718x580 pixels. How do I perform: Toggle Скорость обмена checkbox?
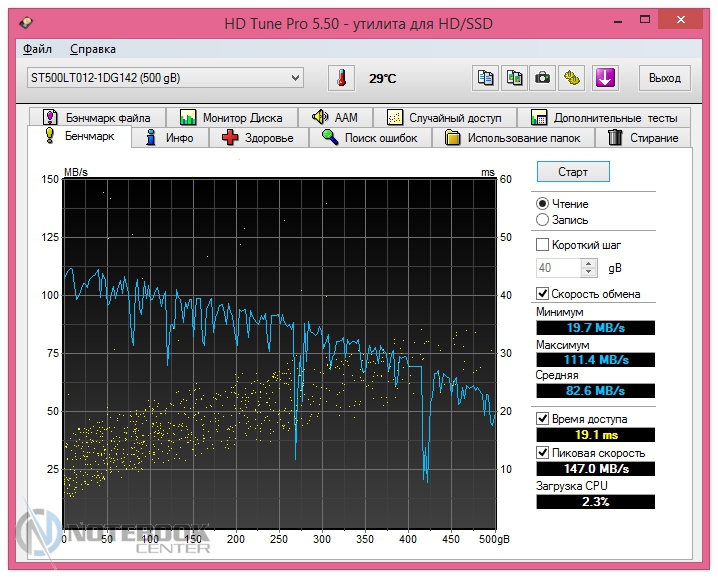pyautogui.click(x=542, y=293)
